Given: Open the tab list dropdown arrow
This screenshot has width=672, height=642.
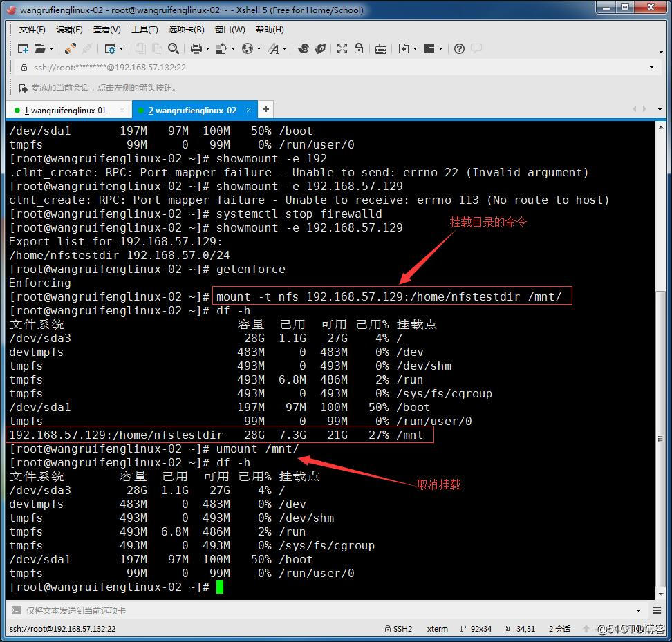Looking at the screenshot, I should (x=660, y=110).
